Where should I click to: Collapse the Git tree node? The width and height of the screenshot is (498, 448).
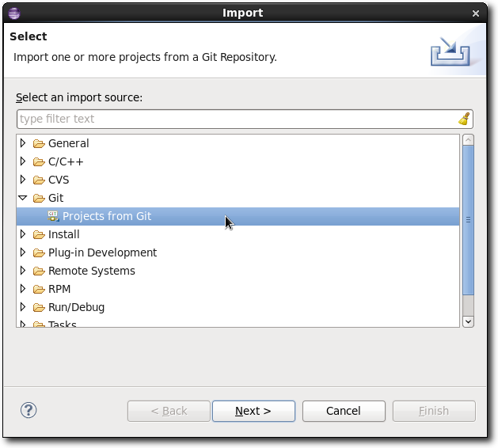(x=24, y=198)
